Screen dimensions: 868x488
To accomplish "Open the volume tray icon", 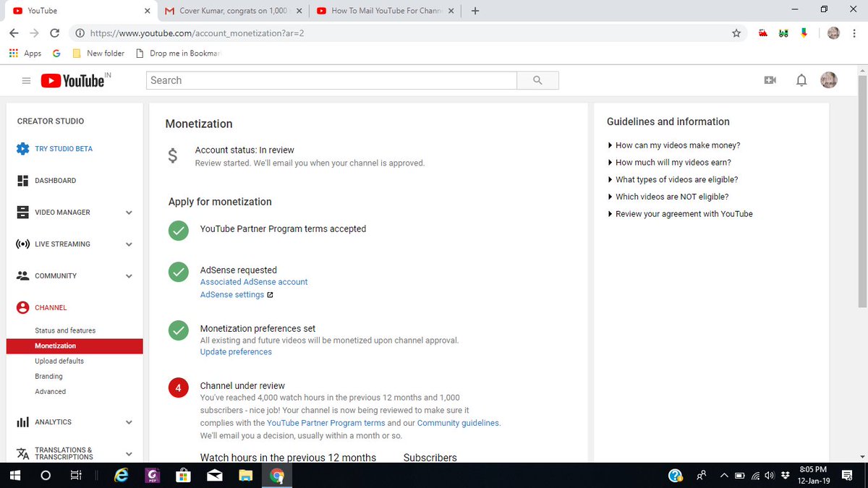I will click(x=769, y=476).
